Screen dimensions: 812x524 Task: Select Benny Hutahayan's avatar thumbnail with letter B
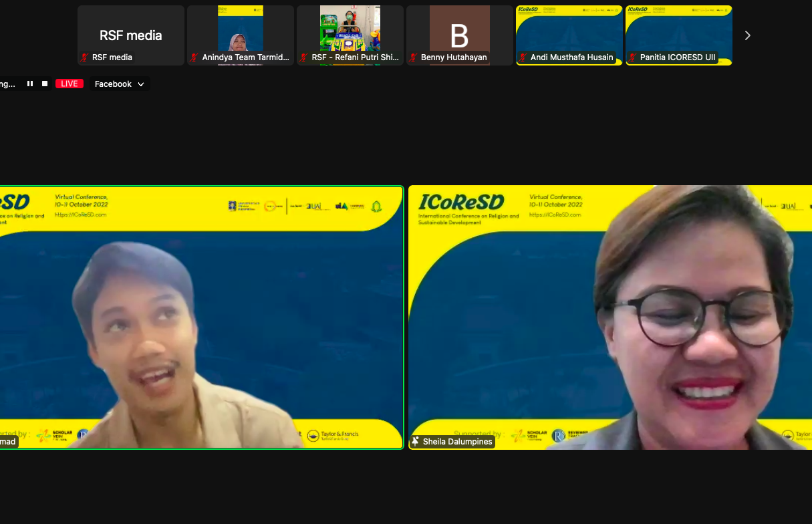coord(460,35)
